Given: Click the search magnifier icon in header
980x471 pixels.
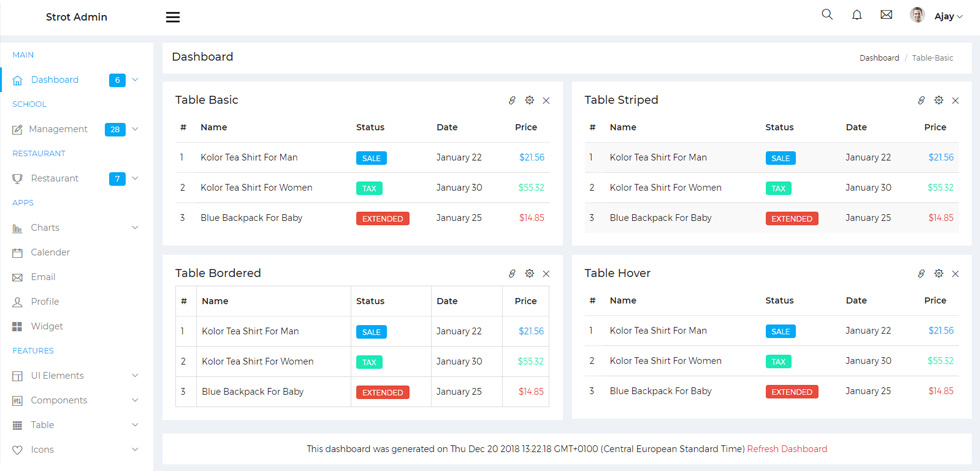Looking at the screenshot, I should coord(827,15).
